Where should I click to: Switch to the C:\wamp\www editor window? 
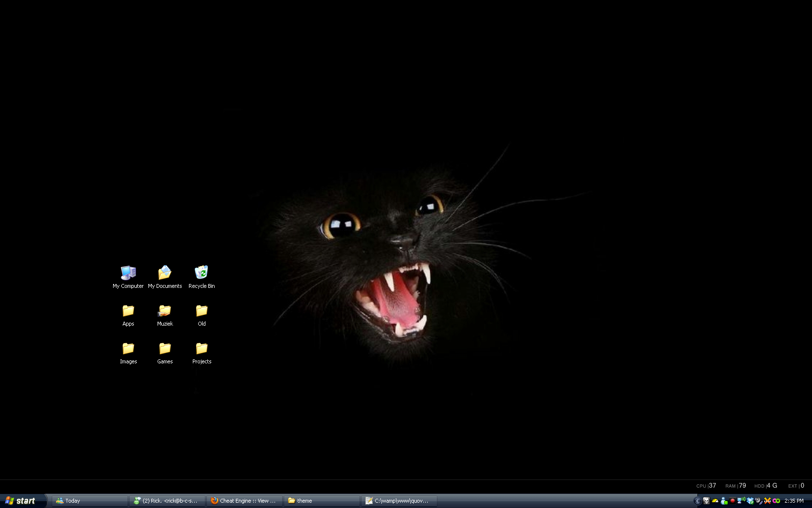(399, 501)
